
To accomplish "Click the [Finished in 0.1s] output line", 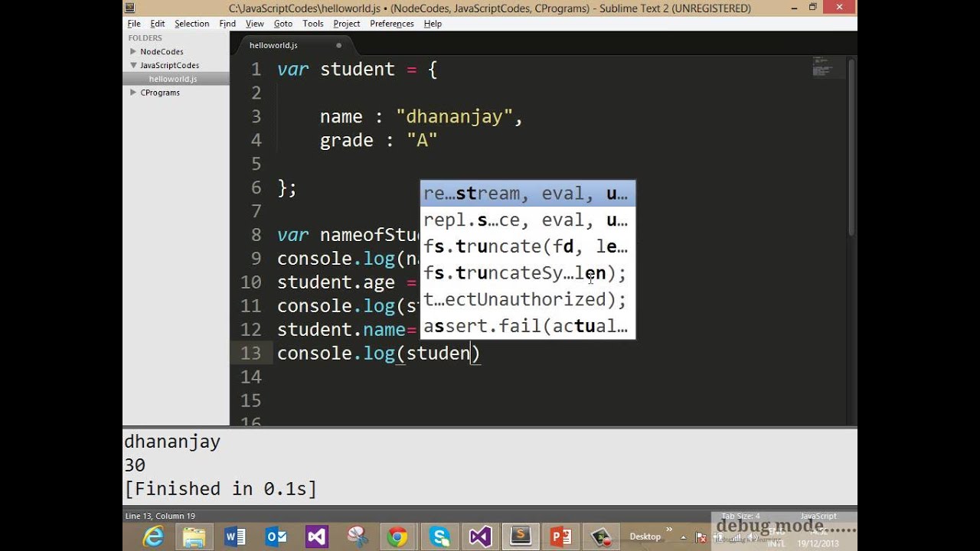I will (220, 489).
